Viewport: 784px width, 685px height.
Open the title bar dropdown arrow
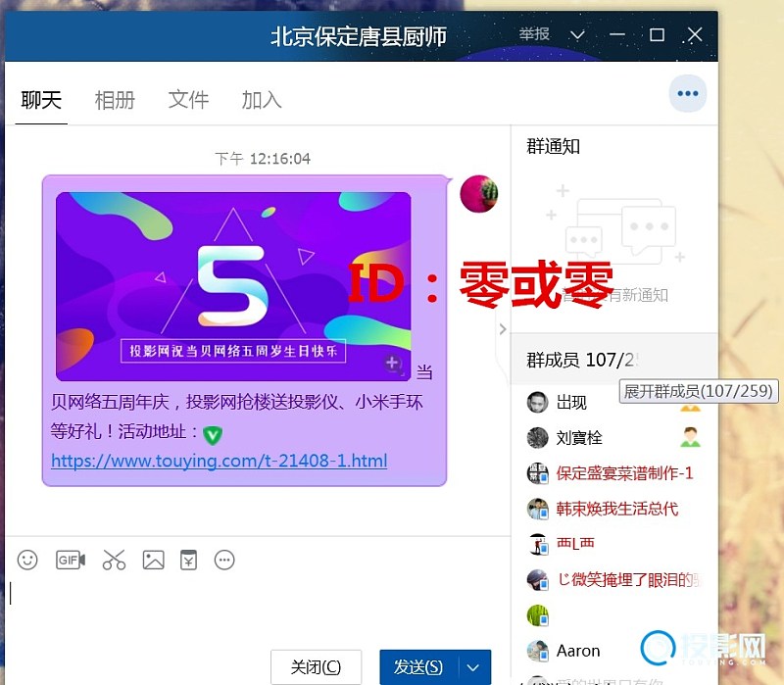point(577,35)
